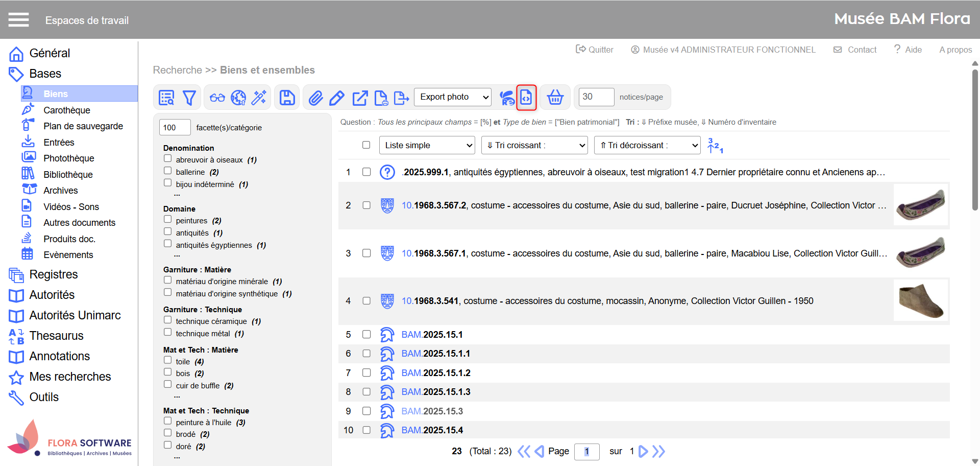Image resolution: width=980 pixels, height=466 pixels.
Task: Click the magic wand icon
Action: point(259,98)
